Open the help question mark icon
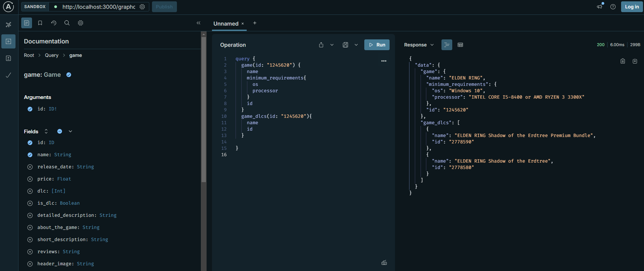Screen dimensions: 644x271 (x=613, y=7)
